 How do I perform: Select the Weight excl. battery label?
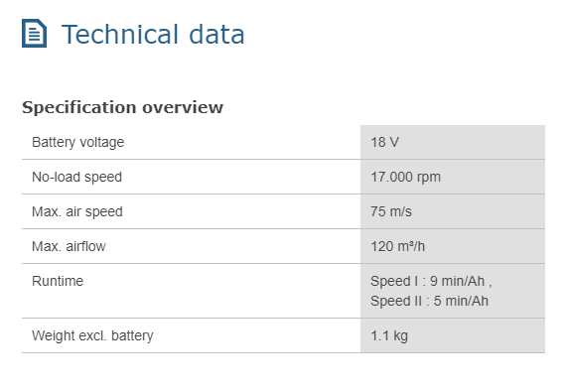click(92, 335)
